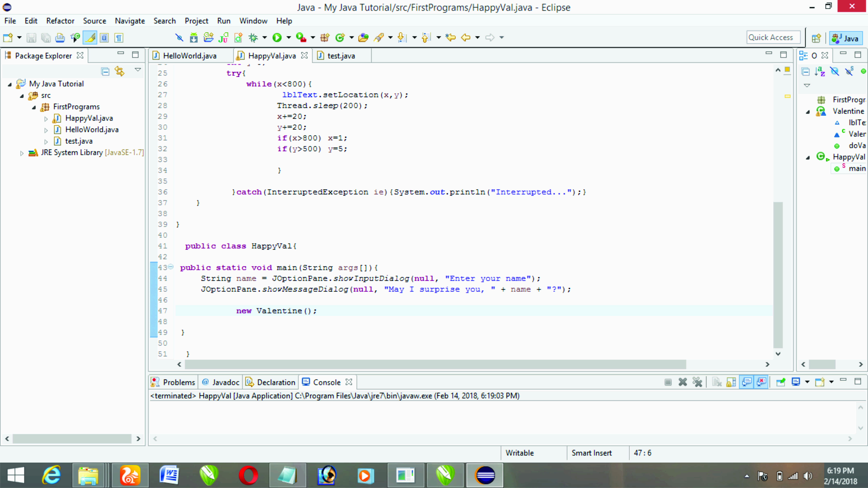The image size is (868, 488).
Task: Toggle Show Console on Standard Out change
Action: pos(747,382)
